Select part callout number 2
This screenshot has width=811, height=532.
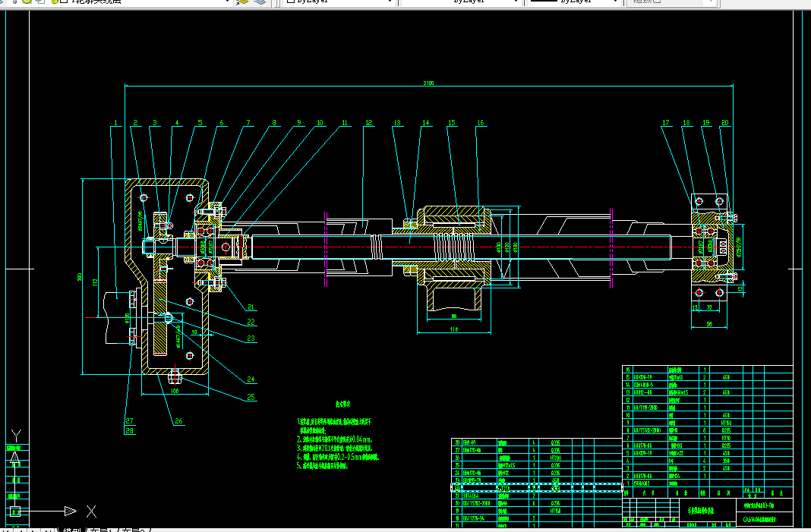point(135,123)
